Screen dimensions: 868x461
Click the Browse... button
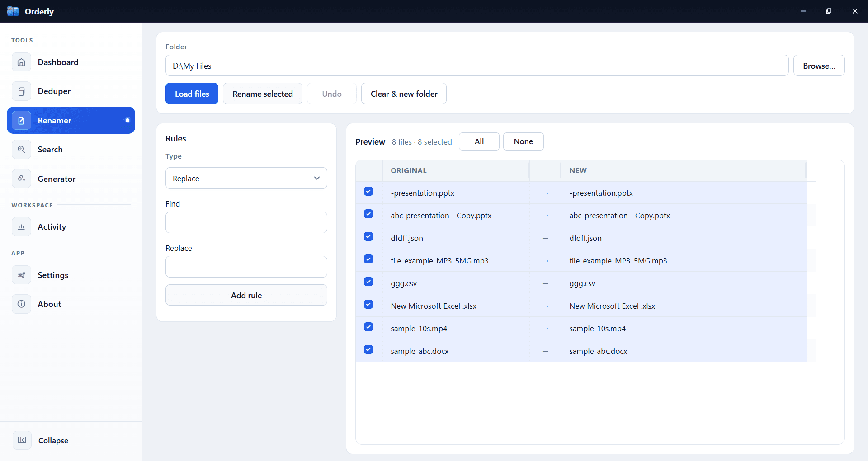[819, 66]
